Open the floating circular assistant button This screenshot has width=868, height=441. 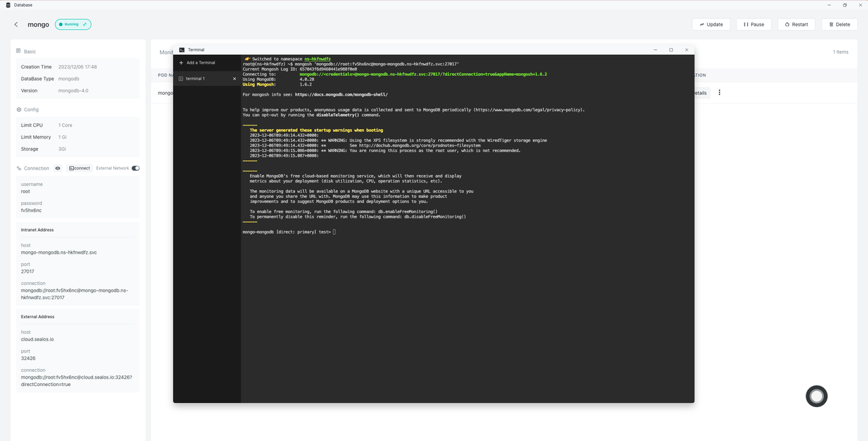tap(816, 396)
